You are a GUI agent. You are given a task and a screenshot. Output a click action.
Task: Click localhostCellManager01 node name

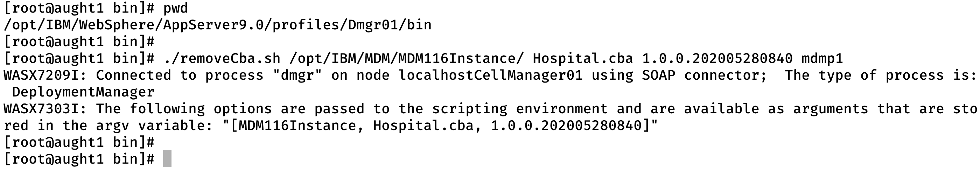pyautogui.click(x=491, y=75)
